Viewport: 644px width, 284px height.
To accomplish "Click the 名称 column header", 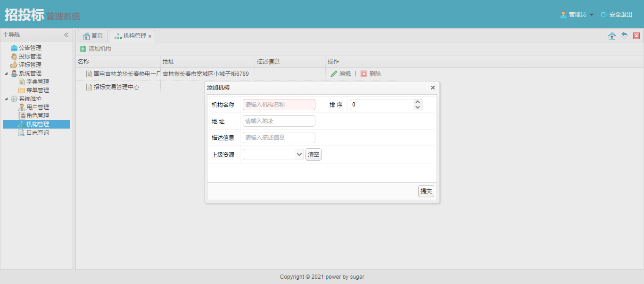I will click(x=118, y=62).
